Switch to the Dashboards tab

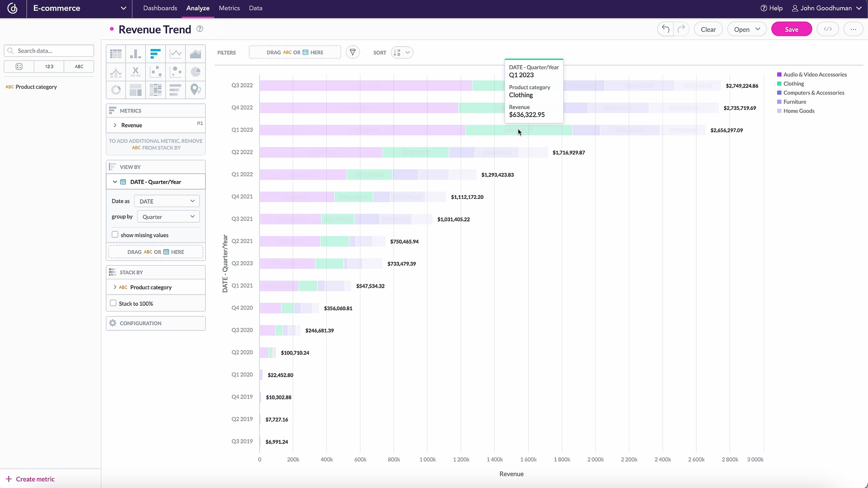pos(160,8)
